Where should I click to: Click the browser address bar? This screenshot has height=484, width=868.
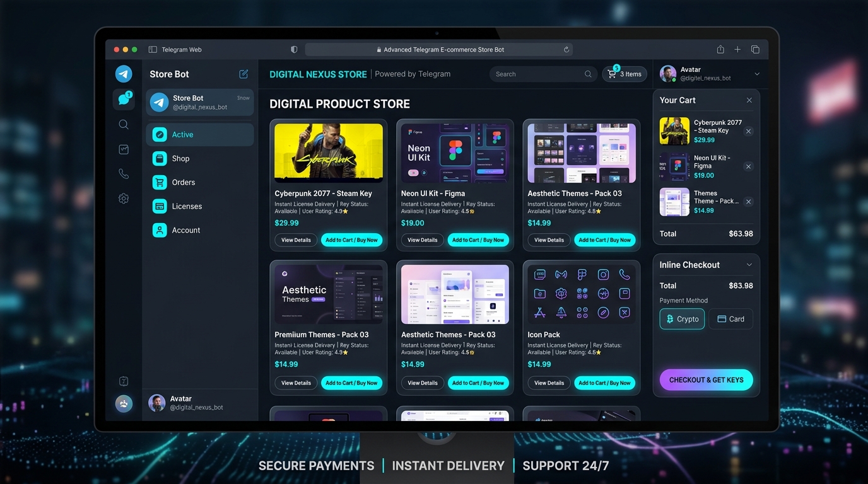coord(440,49)
